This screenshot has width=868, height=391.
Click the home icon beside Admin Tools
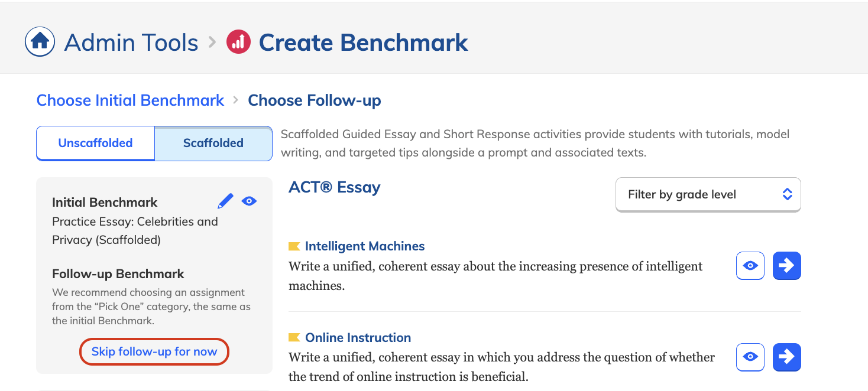tap(40, 42)
